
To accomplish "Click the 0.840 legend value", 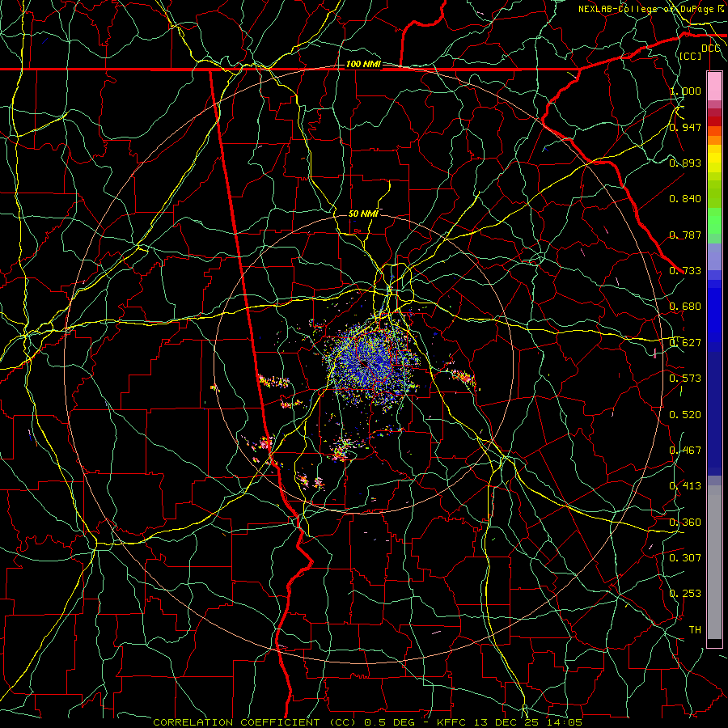I will coord(685,199).
